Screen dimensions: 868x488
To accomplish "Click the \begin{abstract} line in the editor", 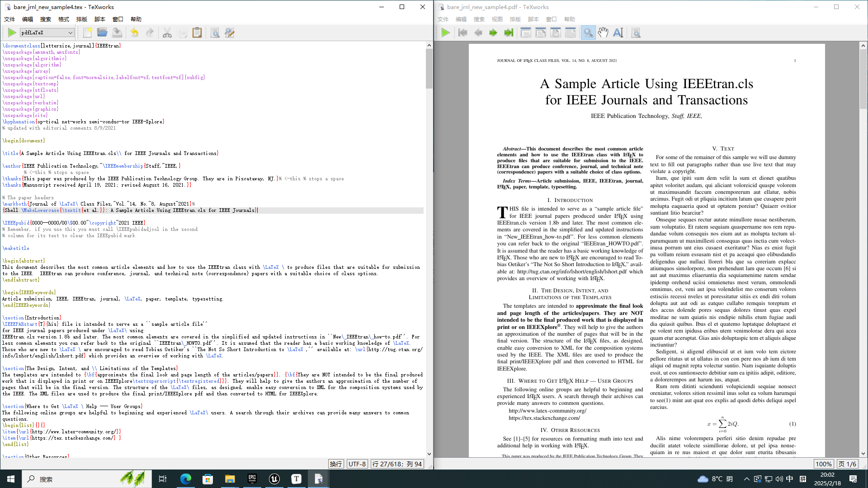I will coord(24,261).
